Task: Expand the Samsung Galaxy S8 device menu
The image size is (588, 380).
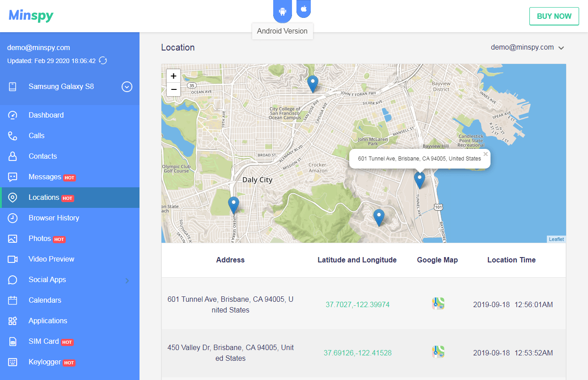Action: pos(127,87)
